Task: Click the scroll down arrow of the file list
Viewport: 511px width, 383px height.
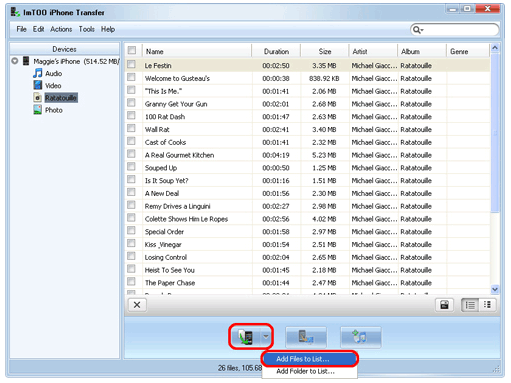Action: click(495, 289)
